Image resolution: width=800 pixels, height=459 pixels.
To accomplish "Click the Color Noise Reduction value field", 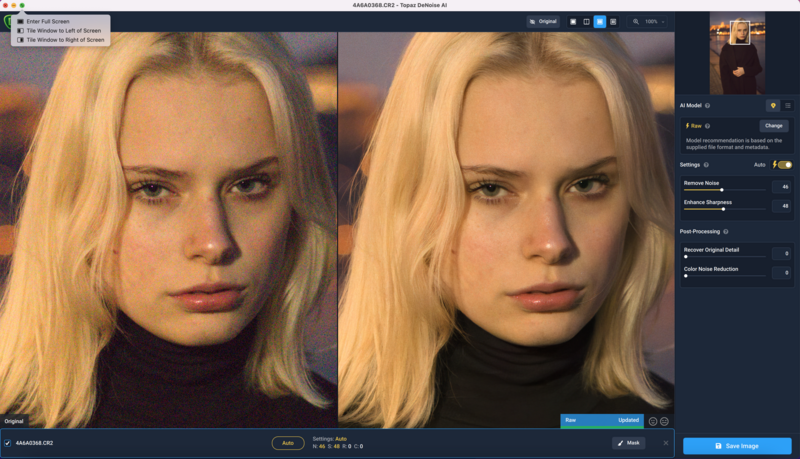I will 781,273.
